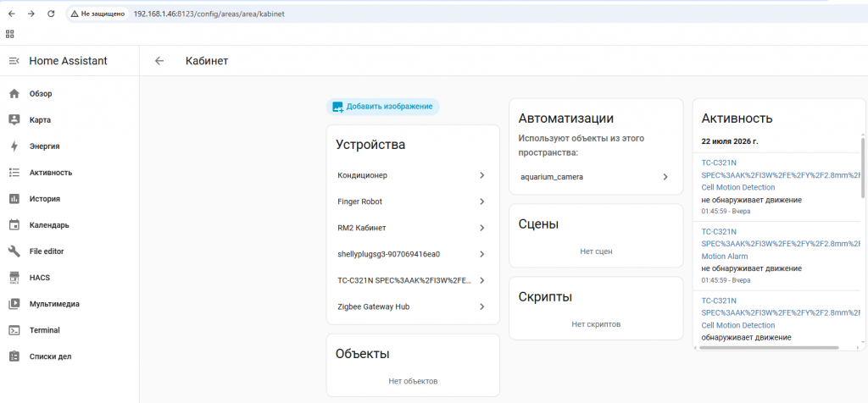This screenshot has width=868, height=403.
Task: Click the Устройства heading
Action: (x=370, y=145)
